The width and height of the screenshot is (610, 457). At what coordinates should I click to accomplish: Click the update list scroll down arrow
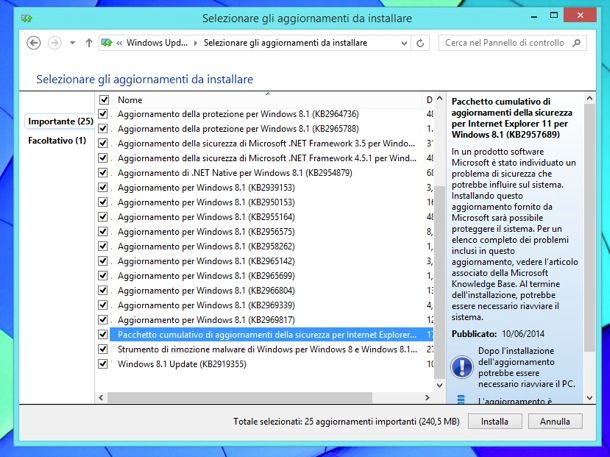click(x=440, y=385)
